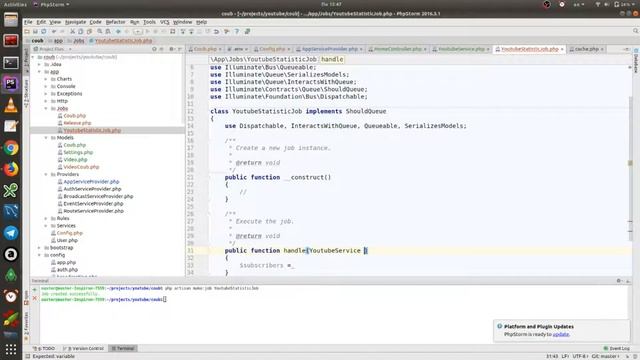Open the VCS menu

164,22
